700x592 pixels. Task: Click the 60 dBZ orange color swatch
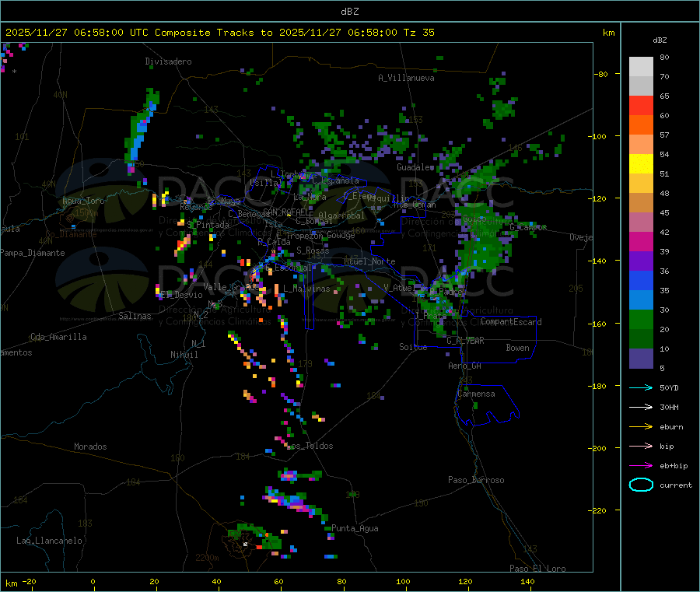click(x=641, y=125)
